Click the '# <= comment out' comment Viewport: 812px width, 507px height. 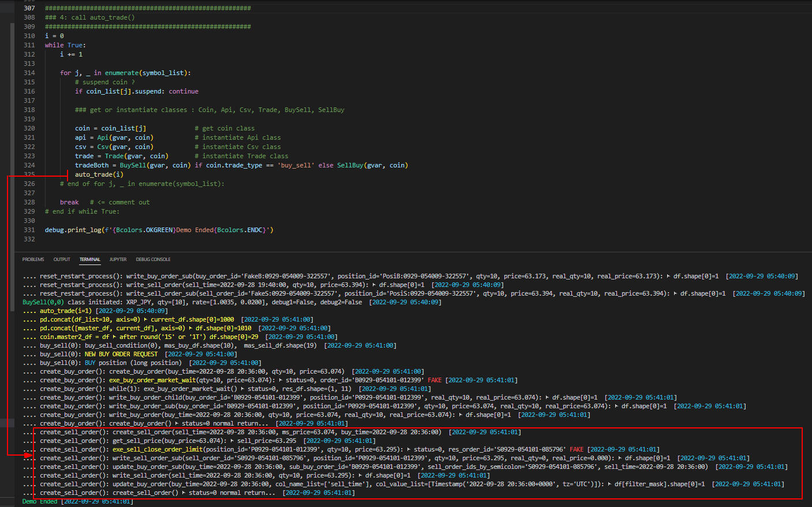(x=119, y=202)
